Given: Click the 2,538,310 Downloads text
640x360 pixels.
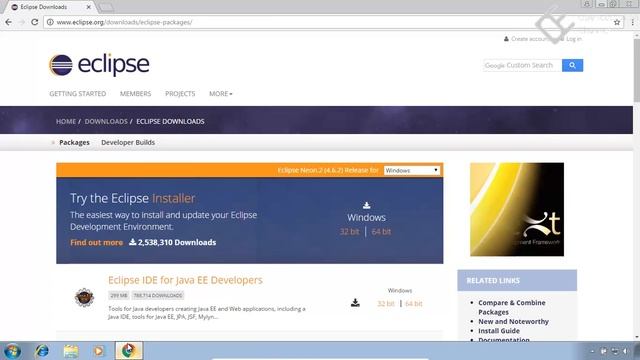Looking at the screenshot, I should click(177, 242).
